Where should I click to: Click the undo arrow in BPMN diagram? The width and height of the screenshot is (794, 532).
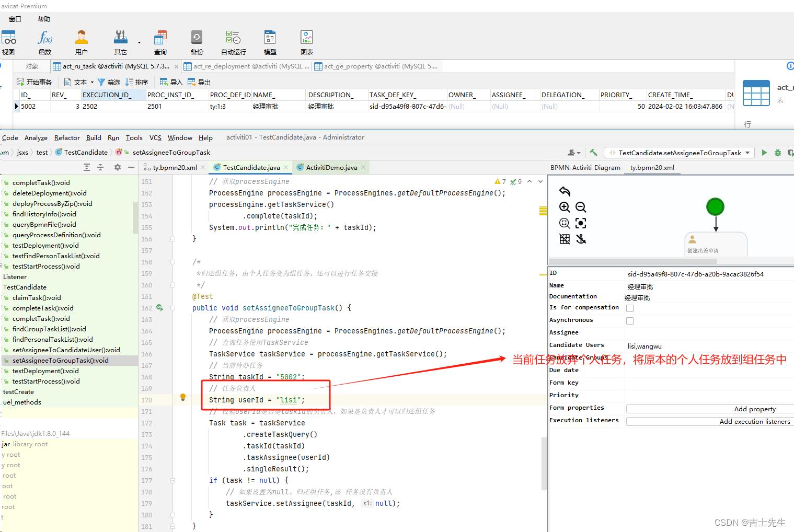click(x=565, y=191)
